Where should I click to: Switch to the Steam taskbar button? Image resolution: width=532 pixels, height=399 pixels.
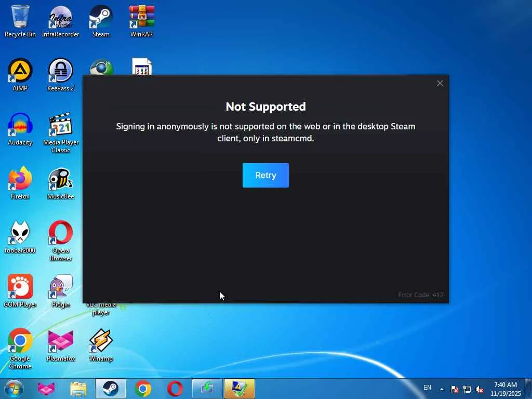point(111,389)
